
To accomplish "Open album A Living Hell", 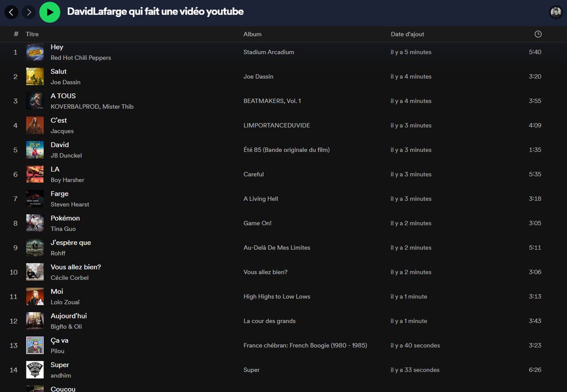I will pos(261,199).
